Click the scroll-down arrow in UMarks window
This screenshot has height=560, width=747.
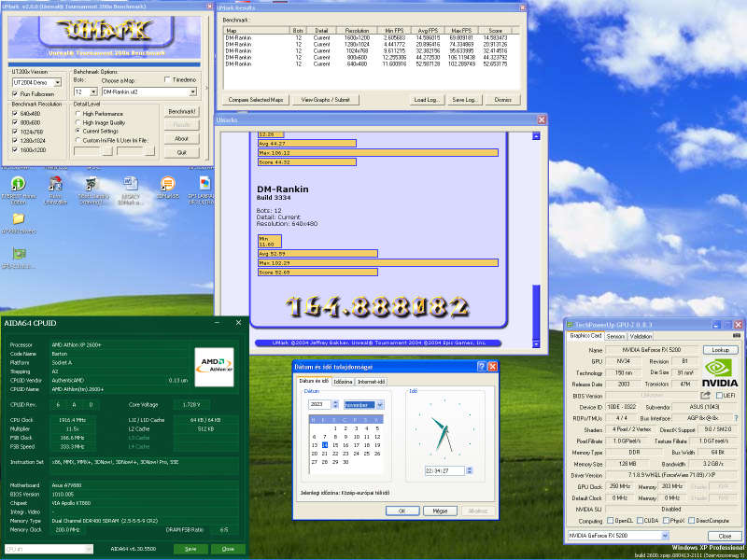click(536, 343)
